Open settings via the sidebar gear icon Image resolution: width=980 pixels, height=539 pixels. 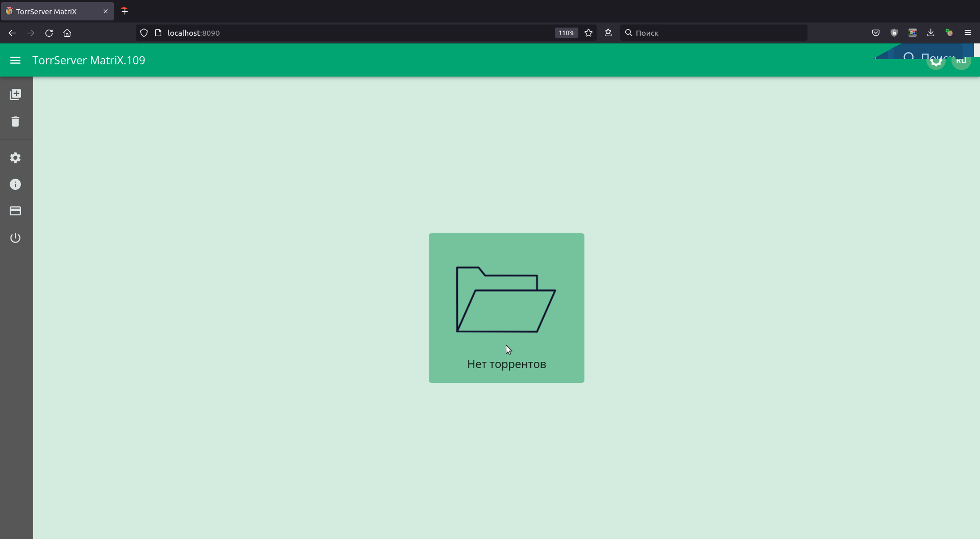click(x=15, y=158)
